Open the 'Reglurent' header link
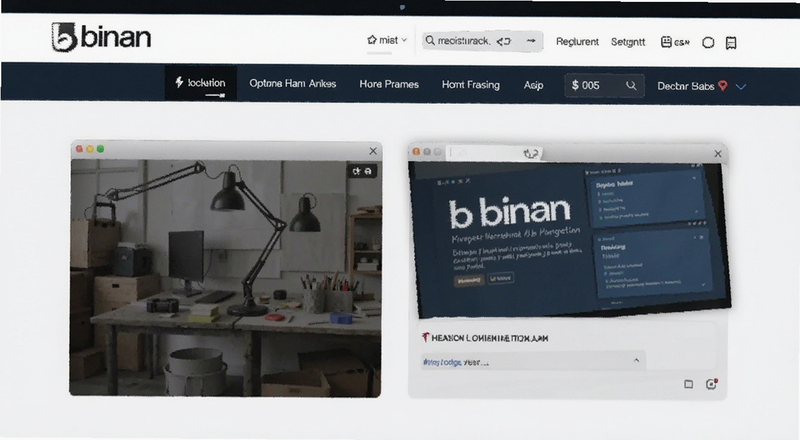This screenshot has height=440, width=800. pyautogui.click(x=577, y=41)
